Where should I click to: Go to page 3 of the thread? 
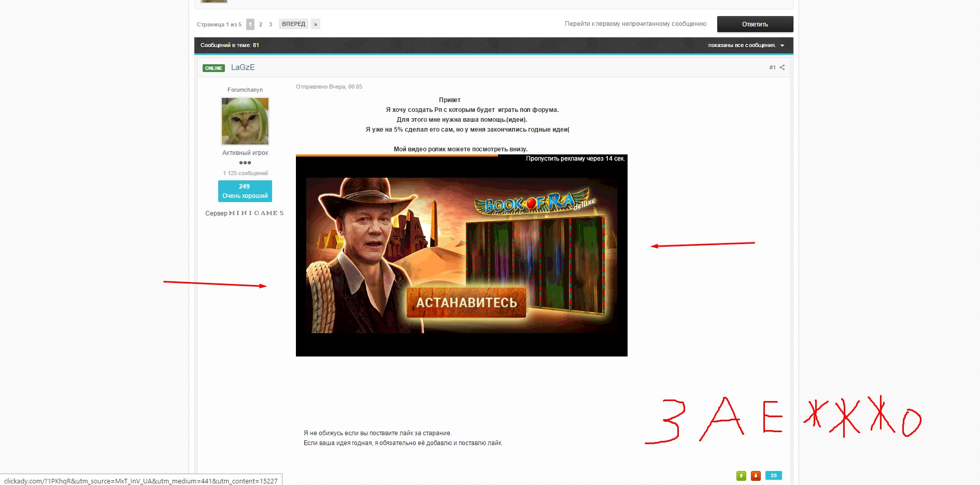coord(271,24)
